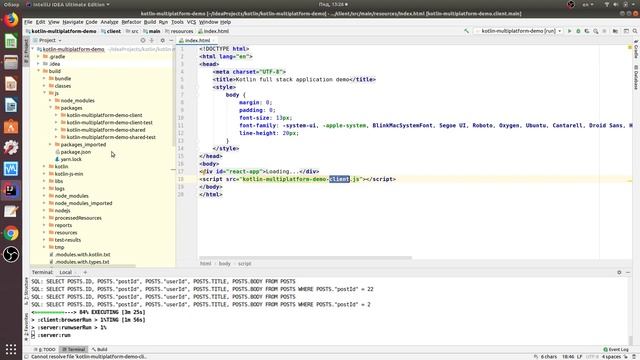This screenshot has width=640, height=360.
Task: Open OBS Studio from the dock
Action: coord(11,254)
